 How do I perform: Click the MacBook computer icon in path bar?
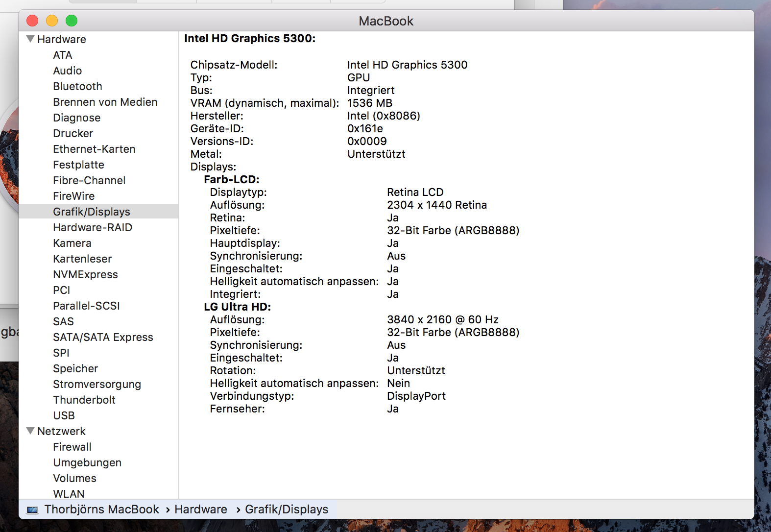(32, 510)
